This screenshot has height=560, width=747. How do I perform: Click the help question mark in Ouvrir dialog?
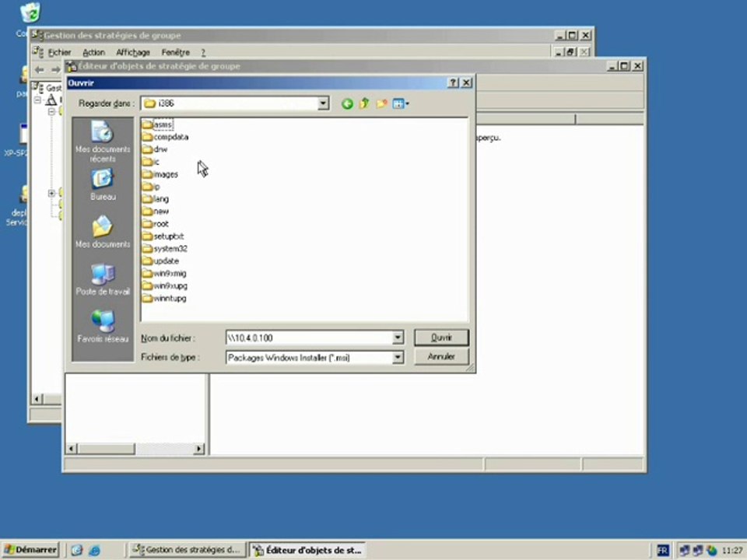pyautogui.click(x=453, y=83)
